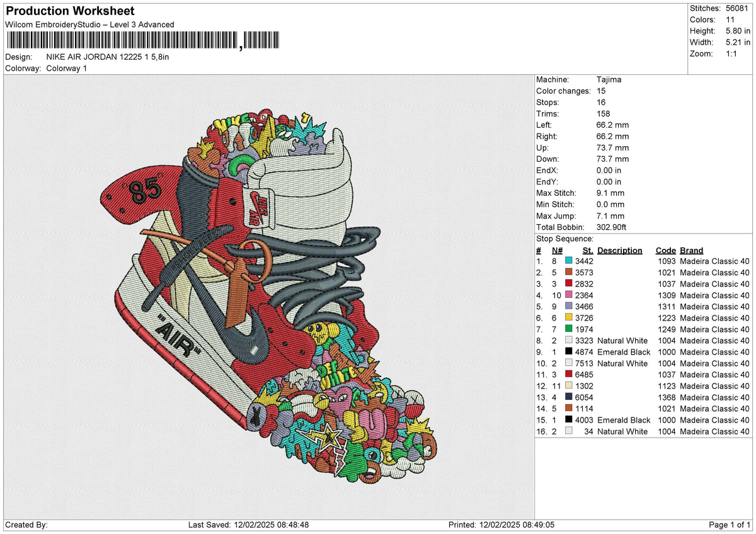756x534 pixels.
Task: Click the white swatch beside stitch count 3323
Action: point(569,340)
